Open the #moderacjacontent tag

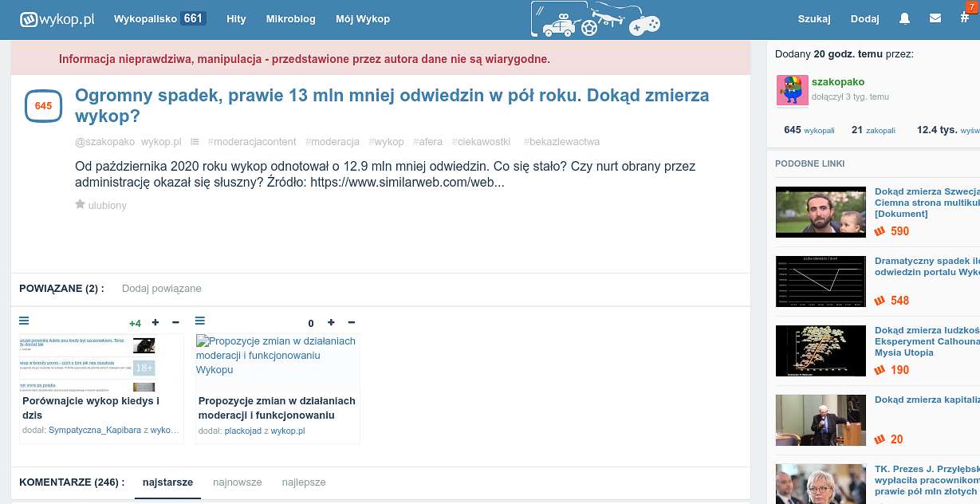click(x=252, y=142)
